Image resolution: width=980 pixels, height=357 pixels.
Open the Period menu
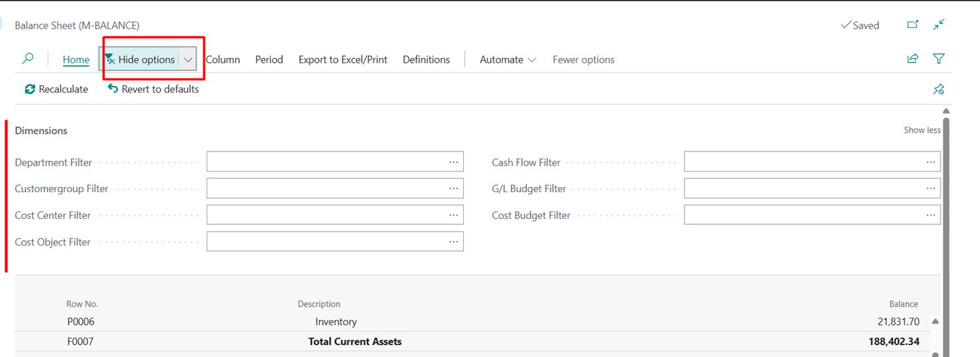click(269, 59)
